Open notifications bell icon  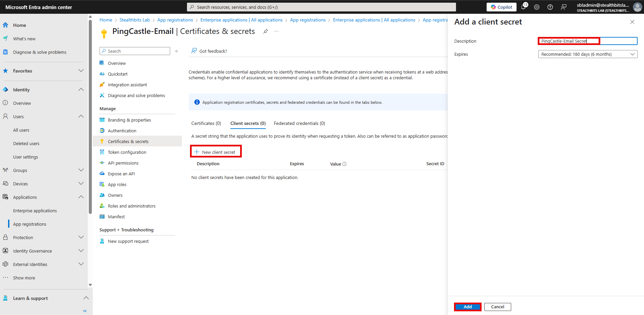click(524, 7)
